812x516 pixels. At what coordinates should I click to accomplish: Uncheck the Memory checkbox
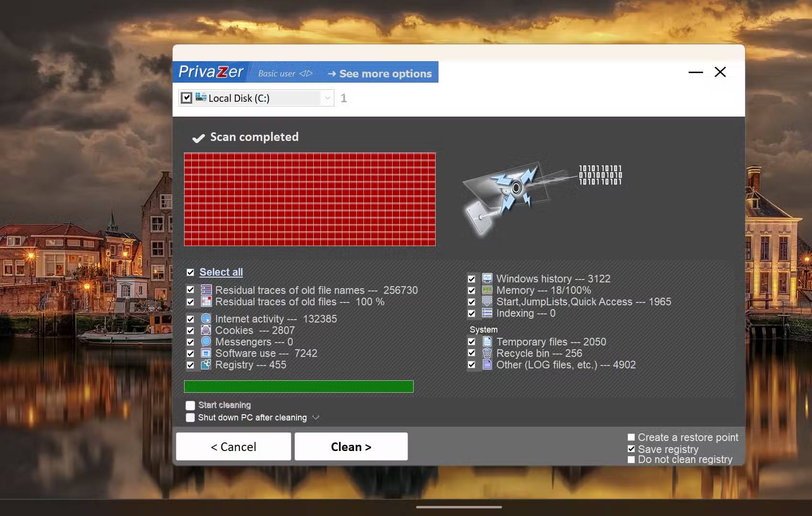point(472,290)
